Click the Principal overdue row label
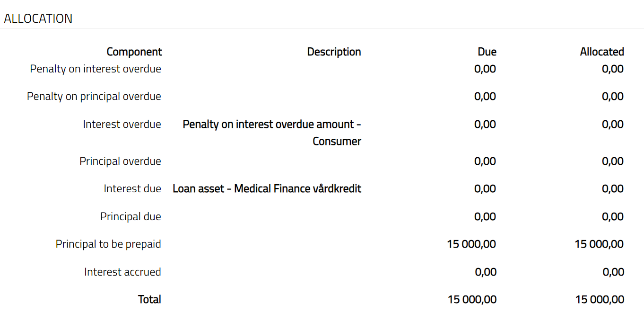This screenshot has width=644, height=313. click(120, 161)
